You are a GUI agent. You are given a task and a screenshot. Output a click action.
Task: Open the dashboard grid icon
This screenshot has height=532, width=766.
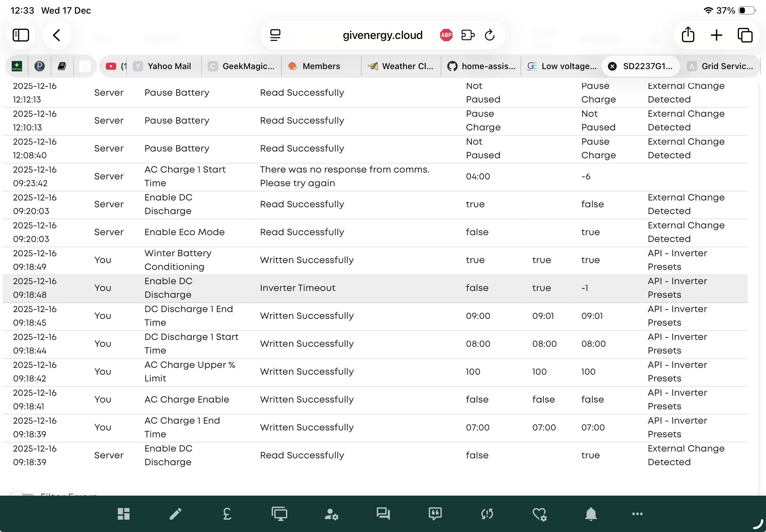coord(123,514)
